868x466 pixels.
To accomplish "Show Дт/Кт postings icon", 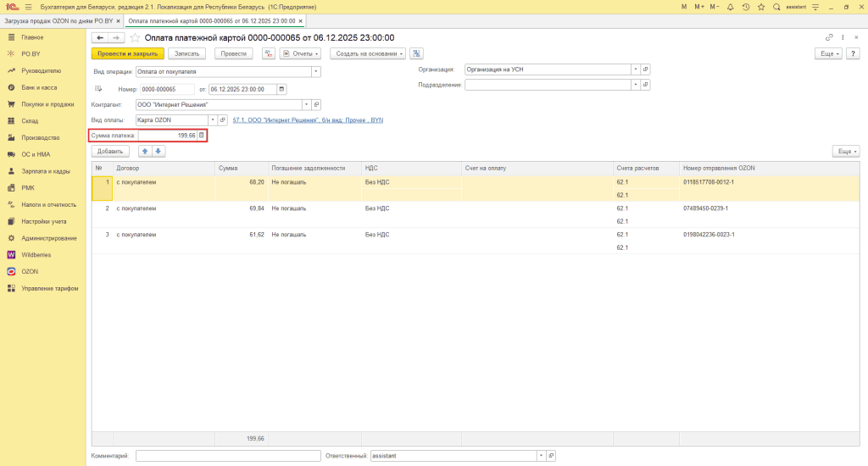I will [269, 53].
